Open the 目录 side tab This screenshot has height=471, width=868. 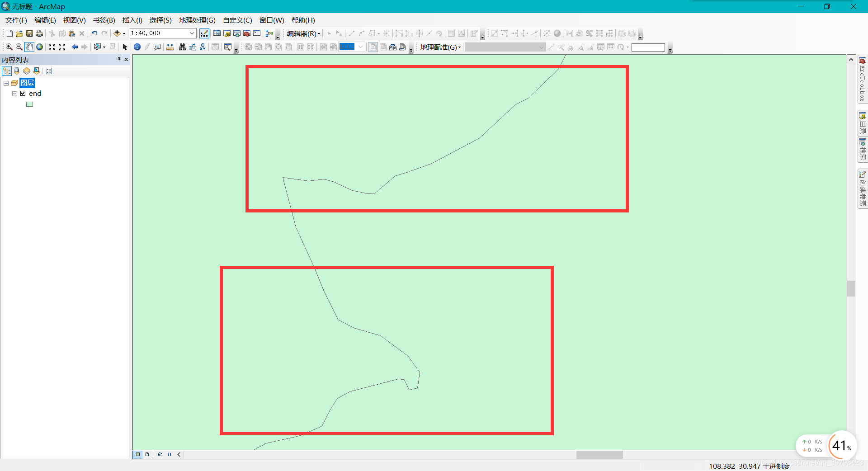tap(863, 123)
